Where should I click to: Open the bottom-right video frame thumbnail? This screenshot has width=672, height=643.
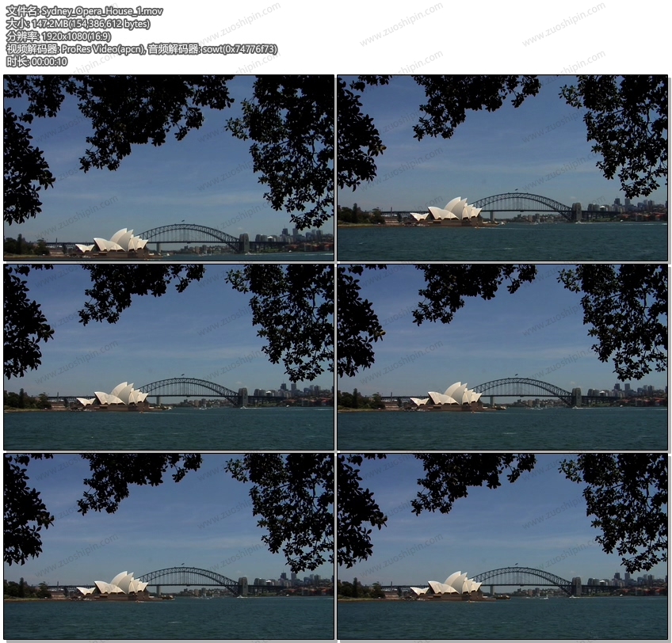(502, 546)
